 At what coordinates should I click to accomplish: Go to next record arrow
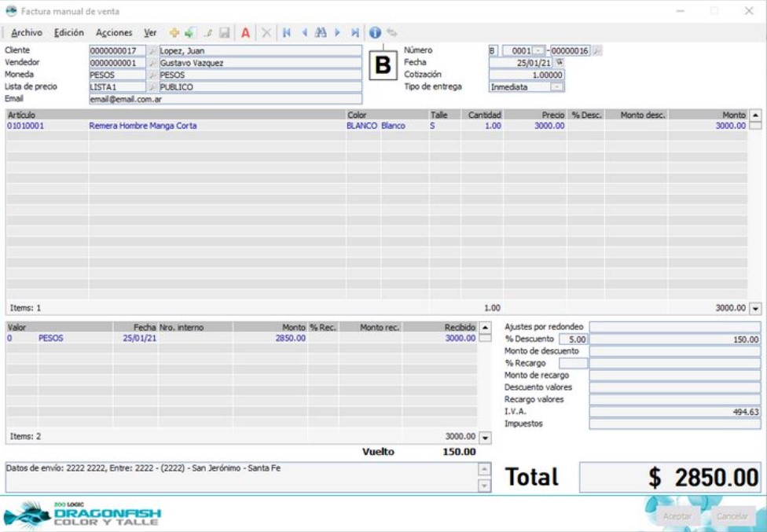(x=338, y=33)
